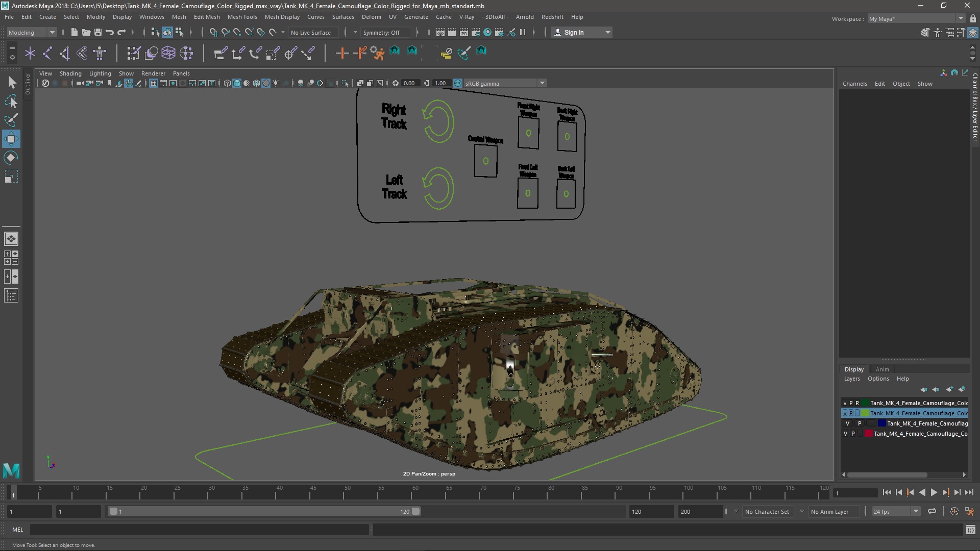Viewport: 980px width, 551px height.
Task: Toggle playback P on selected layer
Action: 851,413
